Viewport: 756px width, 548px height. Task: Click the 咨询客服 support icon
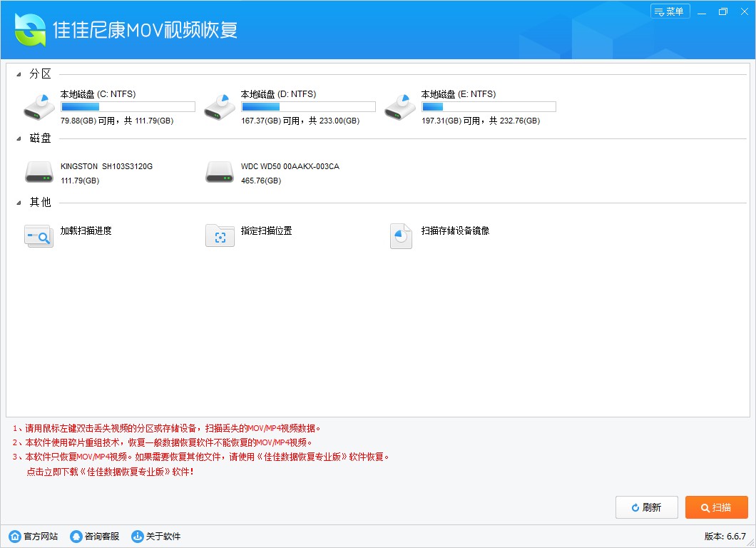click(74, 536)
